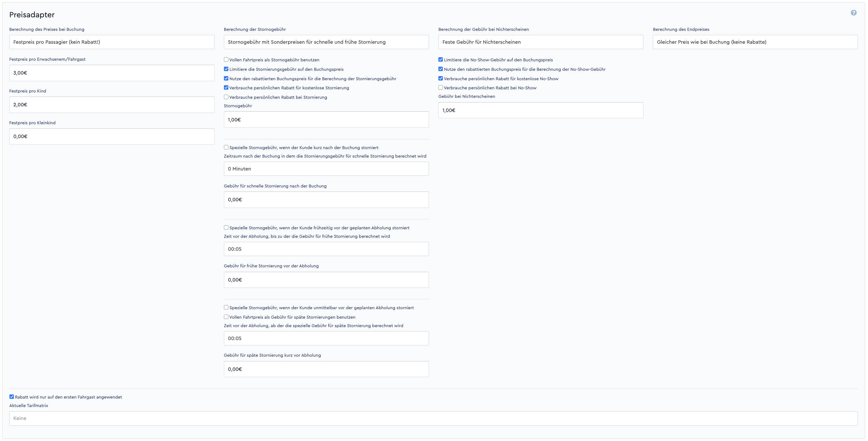Enable special fee for unmittelbar vor Abholung cancellation

[x=226, y=307]
